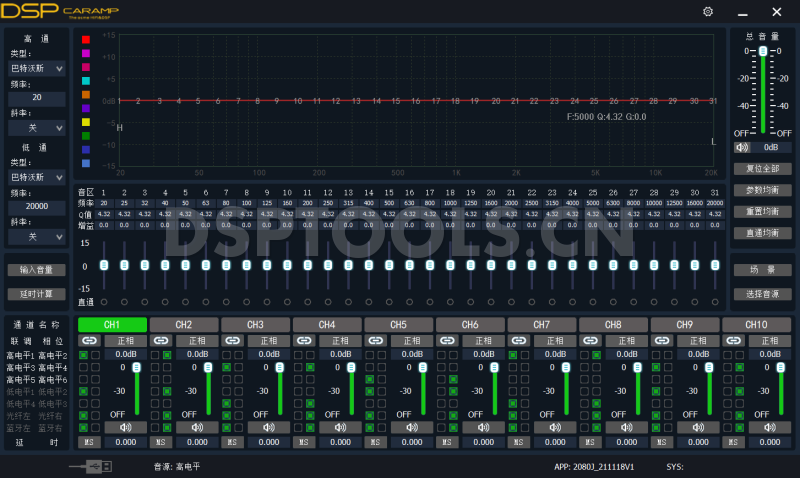
Task: Click the 延时计算 delay calculation button
Action: [37, 295]
